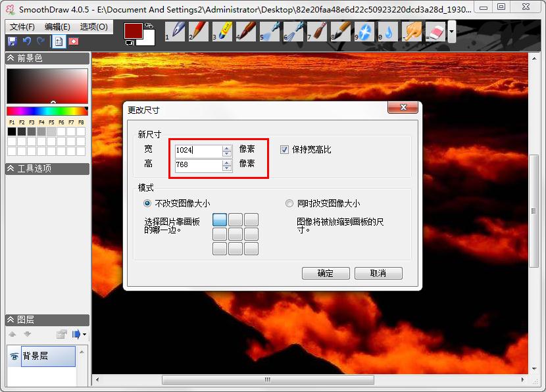Pick a color from the rainbow hue bar
Screen dimensions: 546x392
pos(46,111)
